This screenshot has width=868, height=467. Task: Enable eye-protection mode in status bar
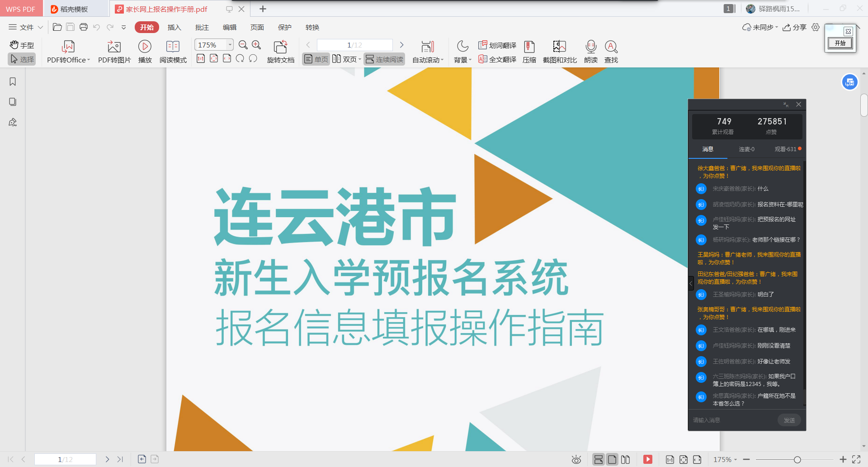coord(576,459)
